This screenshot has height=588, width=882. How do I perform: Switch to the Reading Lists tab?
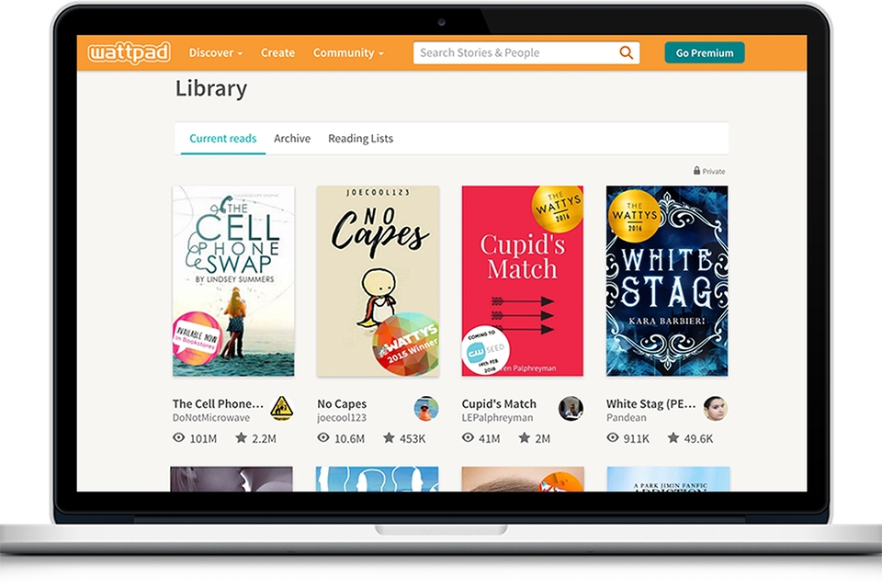click(x=360, y=139)
